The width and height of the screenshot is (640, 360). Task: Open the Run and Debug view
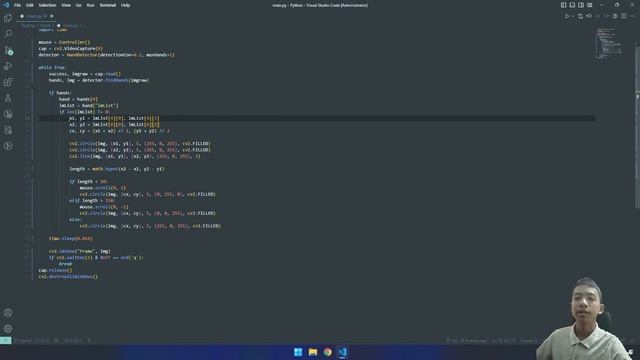8,66
